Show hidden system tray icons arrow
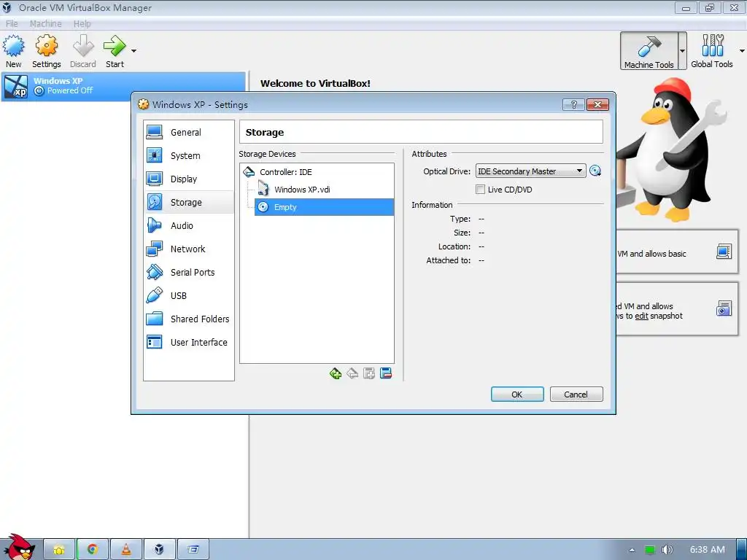The height and width of the screenshot is (560, 747). point(632,550)
